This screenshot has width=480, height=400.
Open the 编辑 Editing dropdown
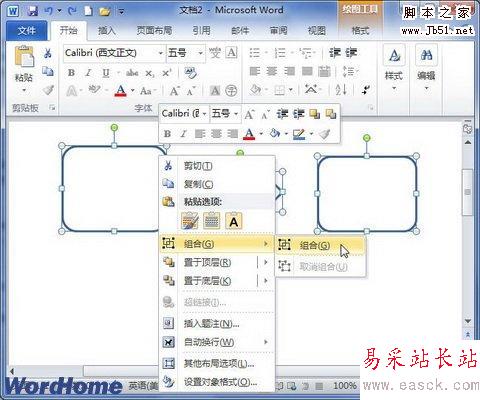[426, 68]
